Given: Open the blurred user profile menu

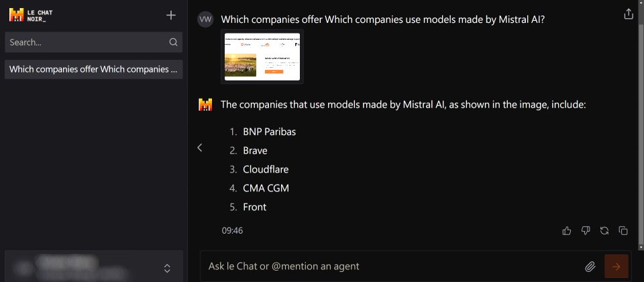Looking at the screenshot, I should 80,267.
